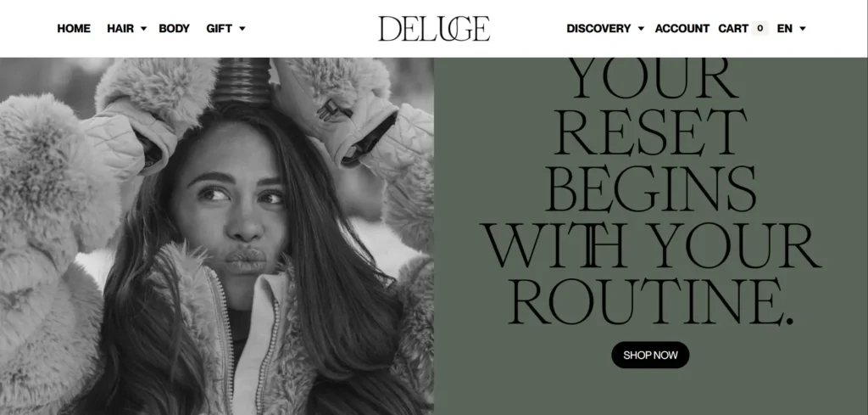Image resolution: width=868 pixels, height=415 pixels.
Task: Click the cart item count badge
Action: (x=760, y=28)
